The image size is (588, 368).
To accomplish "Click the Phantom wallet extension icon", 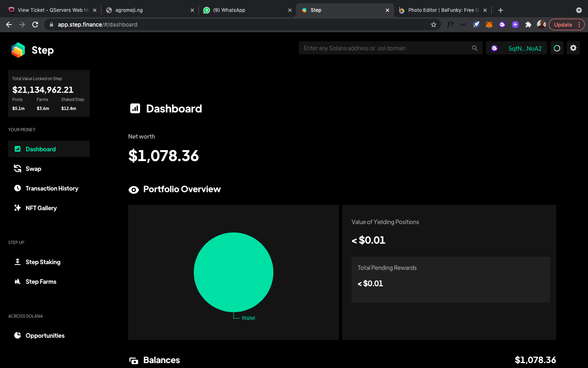I will [502, 25].
